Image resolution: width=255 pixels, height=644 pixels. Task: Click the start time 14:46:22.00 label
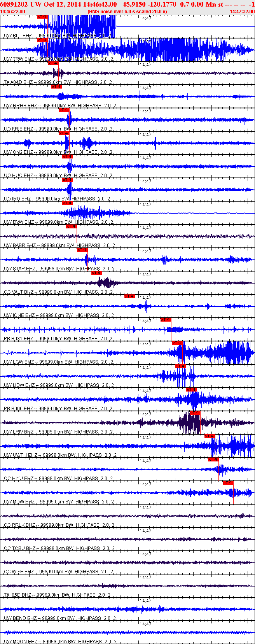[13, 12]
